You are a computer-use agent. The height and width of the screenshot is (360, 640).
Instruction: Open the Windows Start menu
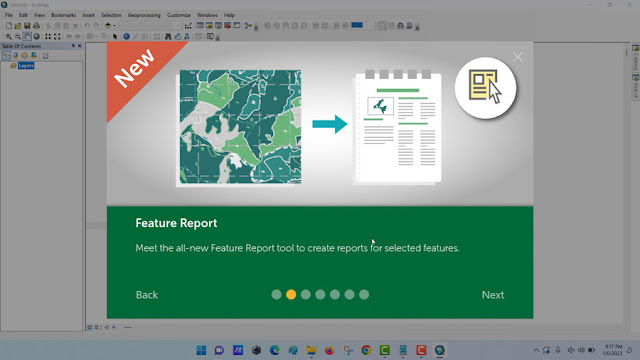coord(201,350)
